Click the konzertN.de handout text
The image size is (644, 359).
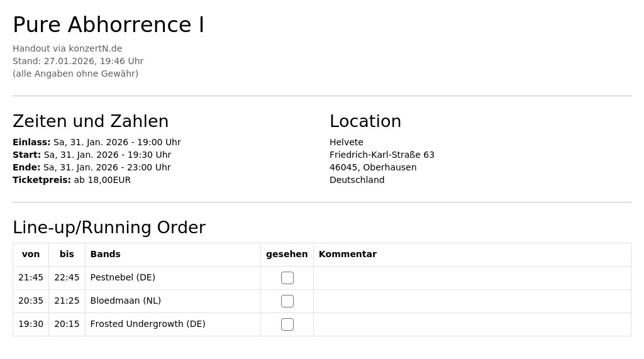click(x=67, y=48)
